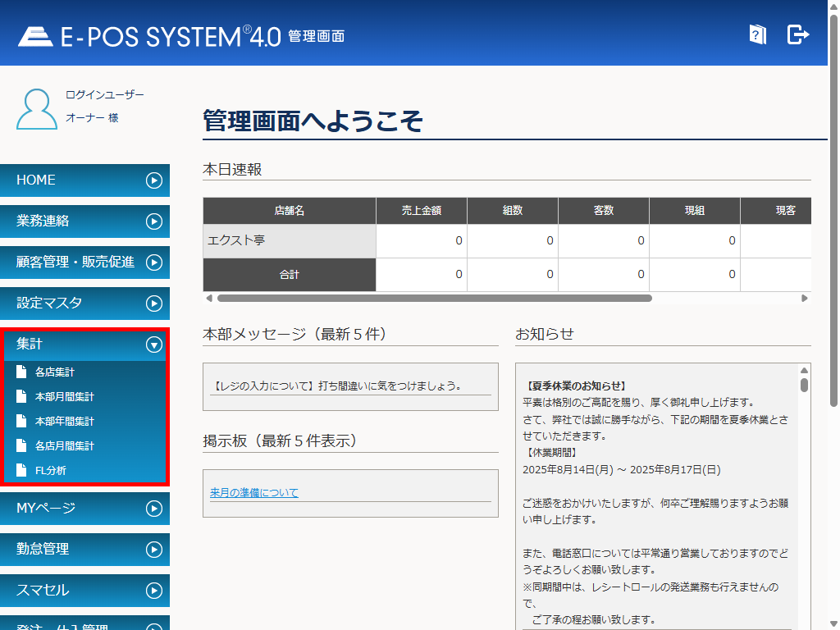Click the お知らせ panel scroll up arrow

point(804,371)
